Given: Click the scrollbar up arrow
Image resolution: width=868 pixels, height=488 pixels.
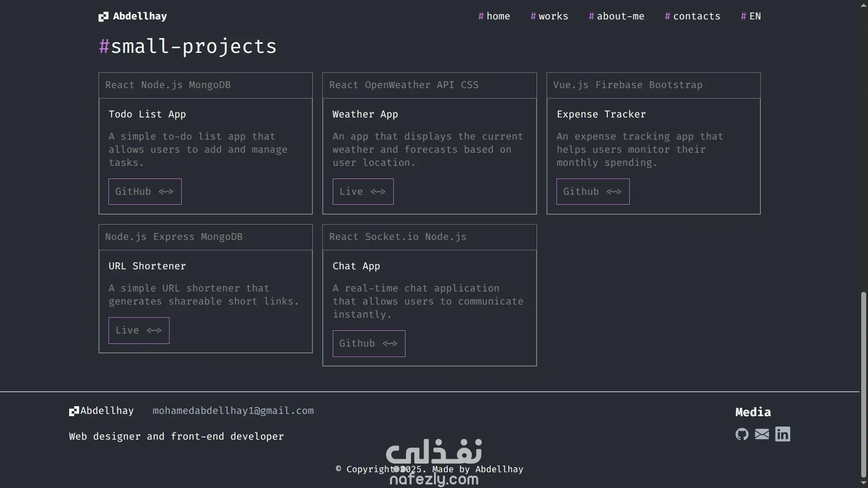Looking at the screenshot, I should [x=863, y=5].
